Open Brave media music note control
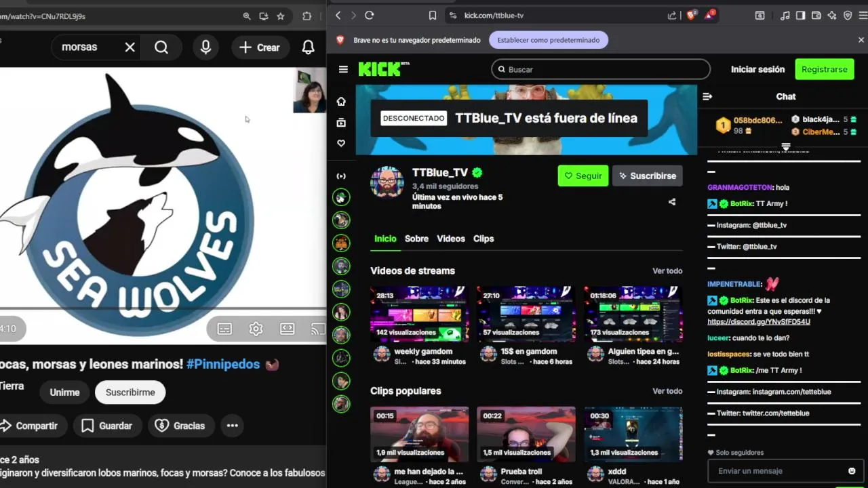 (x=785, y=15)
